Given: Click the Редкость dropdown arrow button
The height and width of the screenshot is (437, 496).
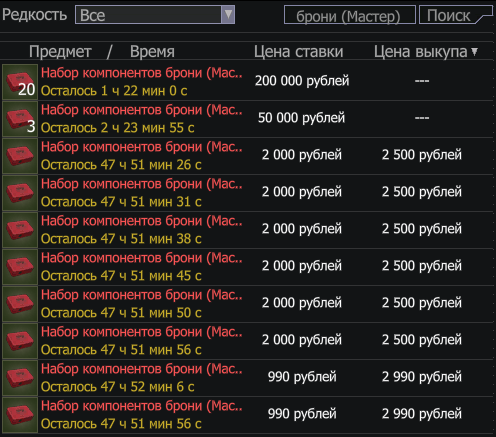Looking at the screenshot, I should (x=228, y=15).
